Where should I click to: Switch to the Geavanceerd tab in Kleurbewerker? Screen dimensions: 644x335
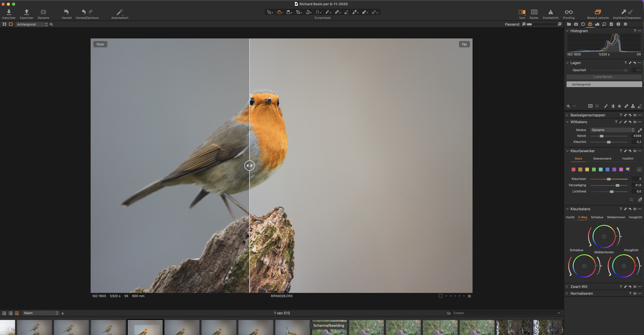coord(602,158)
